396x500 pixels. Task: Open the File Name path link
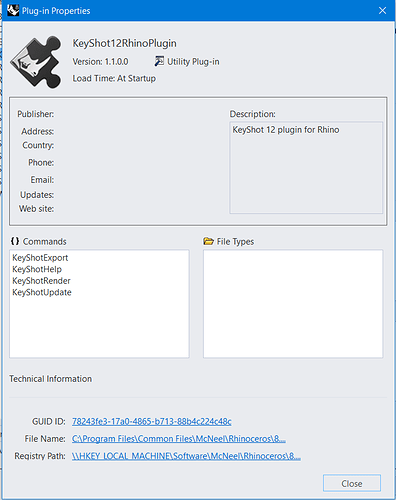click(179, 439)
